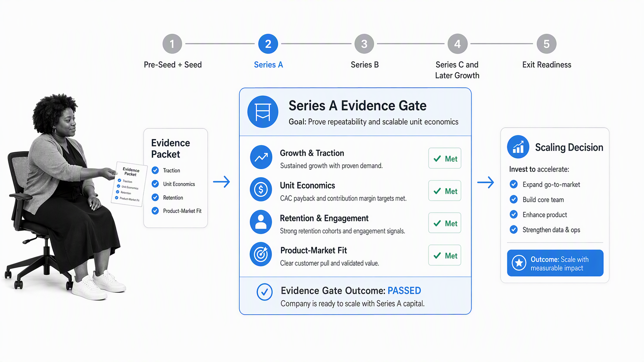Select the Exit Readiness stage label
The width and height of the screenshot is (644, 362).
547,65
